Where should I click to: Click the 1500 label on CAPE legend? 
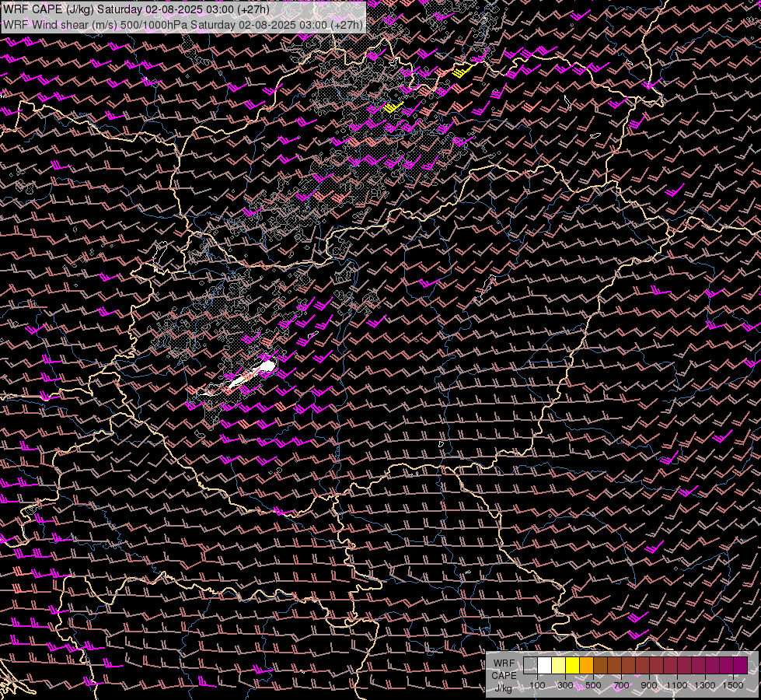[733, 685]
